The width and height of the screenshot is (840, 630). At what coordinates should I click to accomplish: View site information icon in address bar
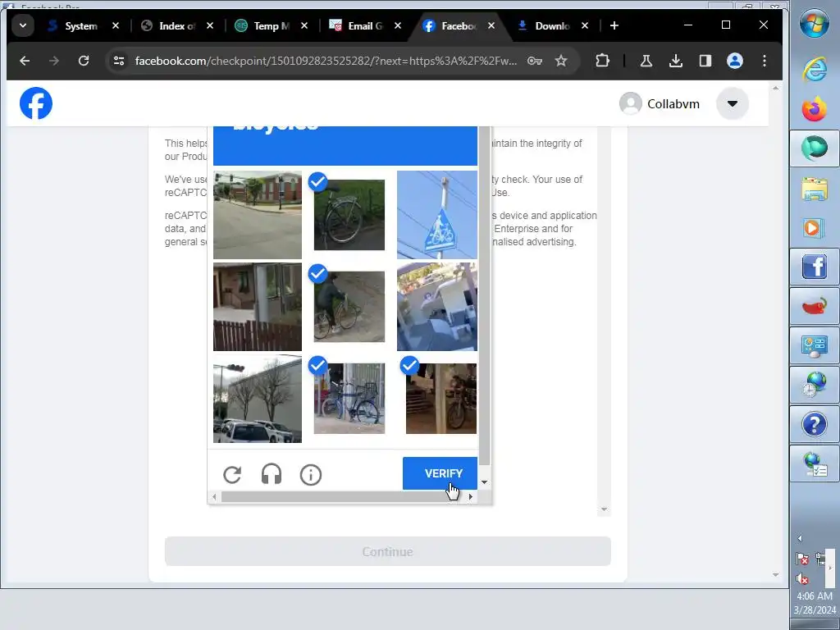118,61
